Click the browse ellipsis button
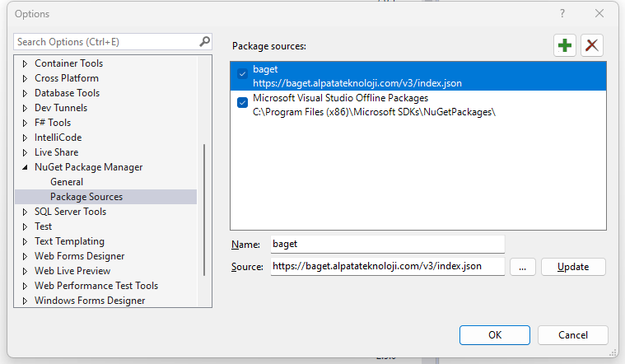This screenshot has height=364, width=625. tap(523, 267)
